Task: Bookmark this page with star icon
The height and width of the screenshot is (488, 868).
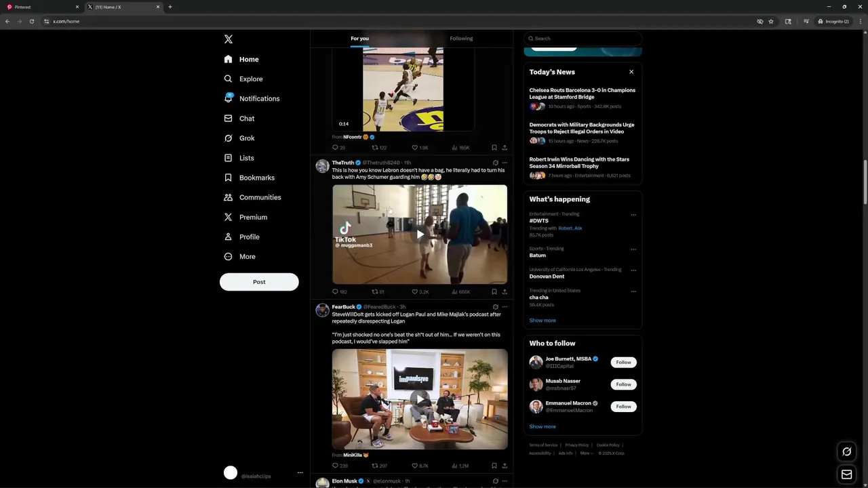Action: 771,21
